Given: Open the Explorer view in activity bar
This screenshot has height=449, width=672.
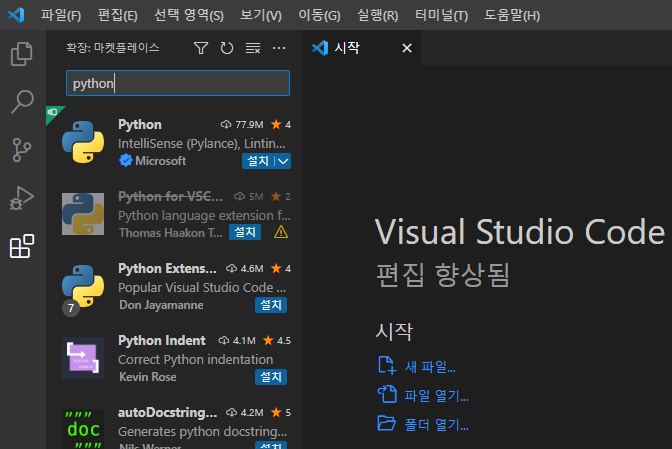Looking at the screenshot, I should (22, 54).
